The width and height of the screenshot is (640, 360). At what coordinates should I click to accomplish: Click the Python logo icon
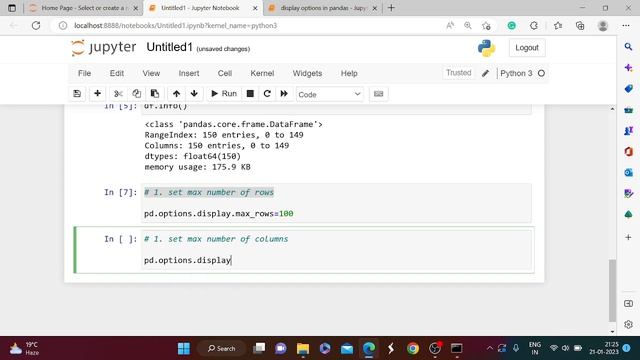[x=487, y=48]
